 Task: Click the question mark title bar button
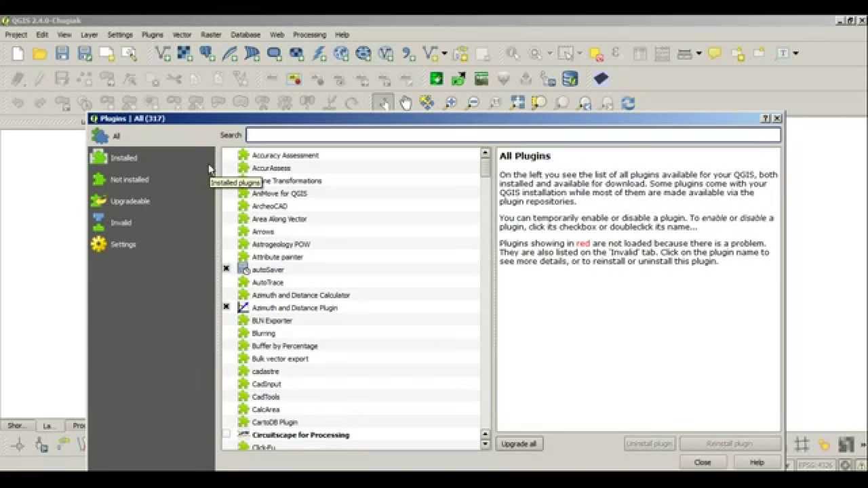[766, 119]
